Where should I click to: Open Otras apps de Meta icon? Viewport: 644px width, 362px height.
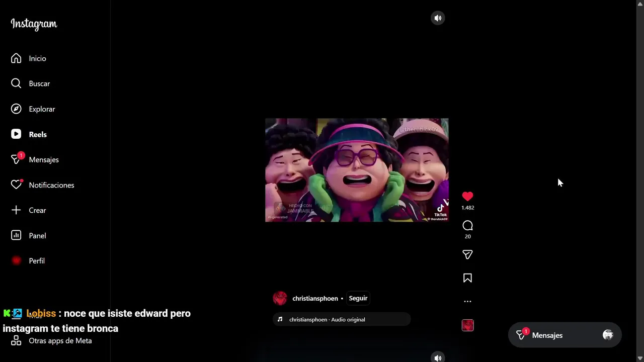click(16, 341)
